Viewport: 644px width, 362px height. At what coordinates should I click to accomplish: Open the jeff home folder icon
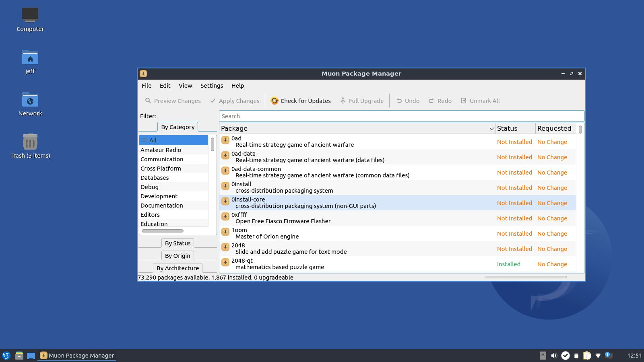pos(30,58)
